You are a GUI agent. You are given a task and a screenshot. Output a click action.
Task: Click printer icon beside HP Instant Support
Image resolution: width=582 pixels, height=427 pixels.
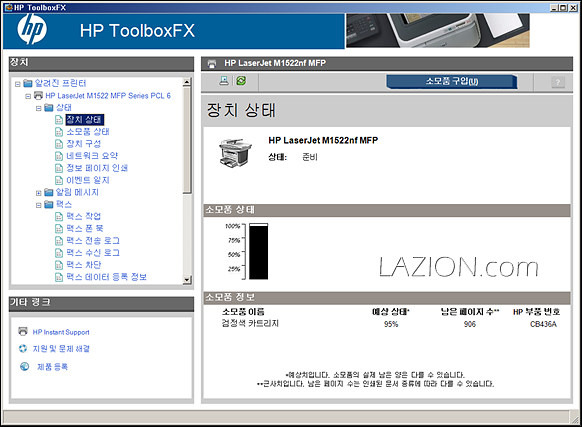point(23,331)
